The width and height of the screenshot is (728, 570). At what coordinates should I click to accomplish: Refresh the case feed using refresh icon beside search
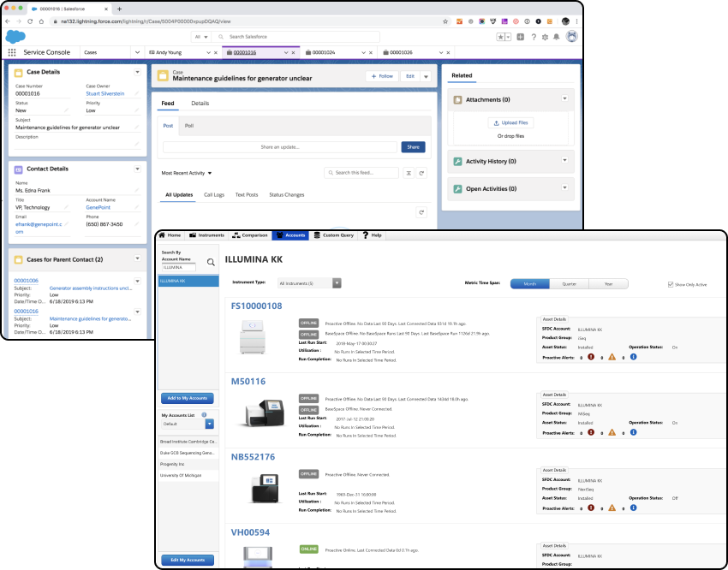pyautogui.click(x=421, y=173)
